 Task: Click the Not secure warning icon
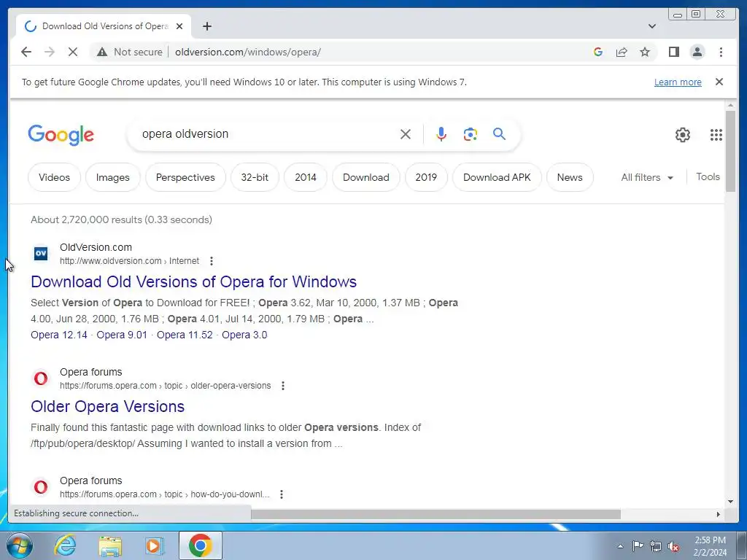coord(102,52)
